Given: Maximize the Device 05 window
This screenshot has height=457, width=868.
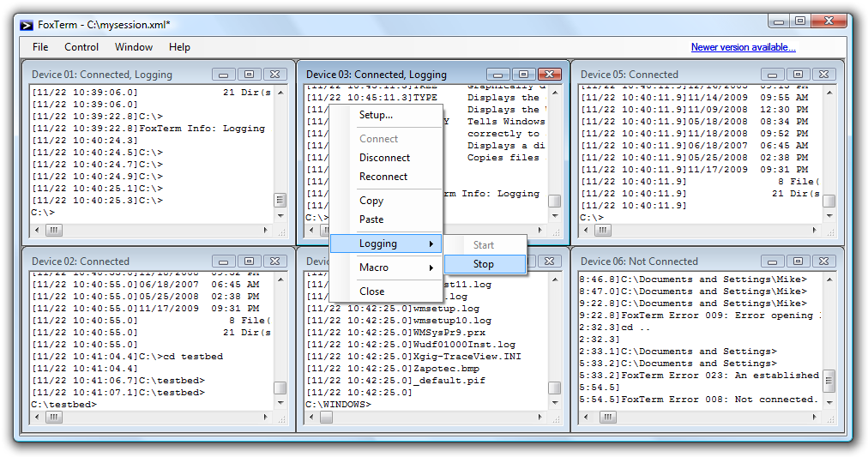Looking at the screenshot, I should pyautogui.click(x=799, y=74).
